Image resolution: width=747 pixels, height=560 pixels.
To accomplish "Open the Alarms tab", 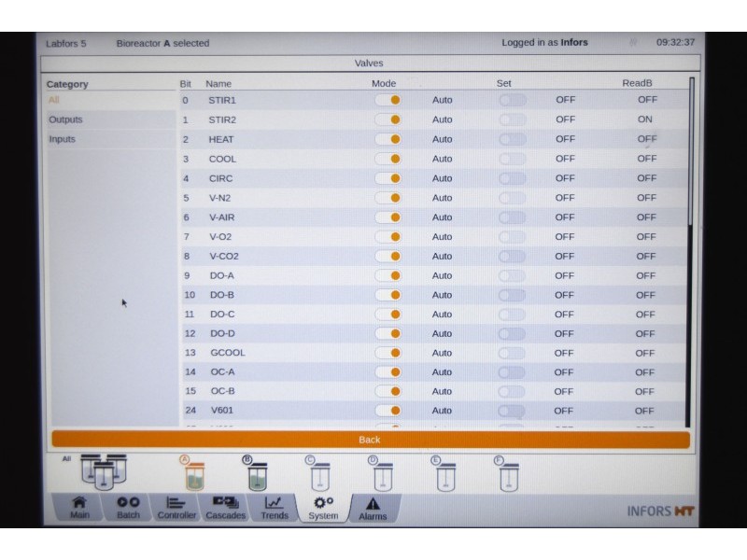I will (x=373, y=508).
